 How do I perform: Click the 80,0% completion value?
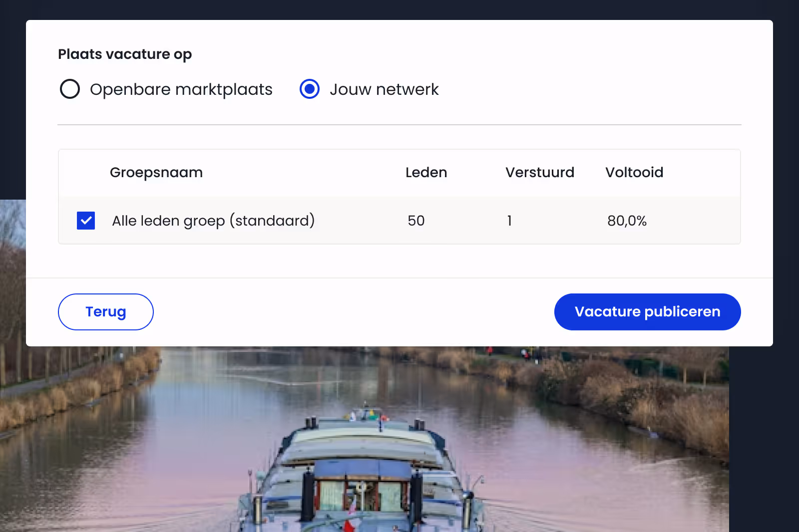[x=627, y=221]
